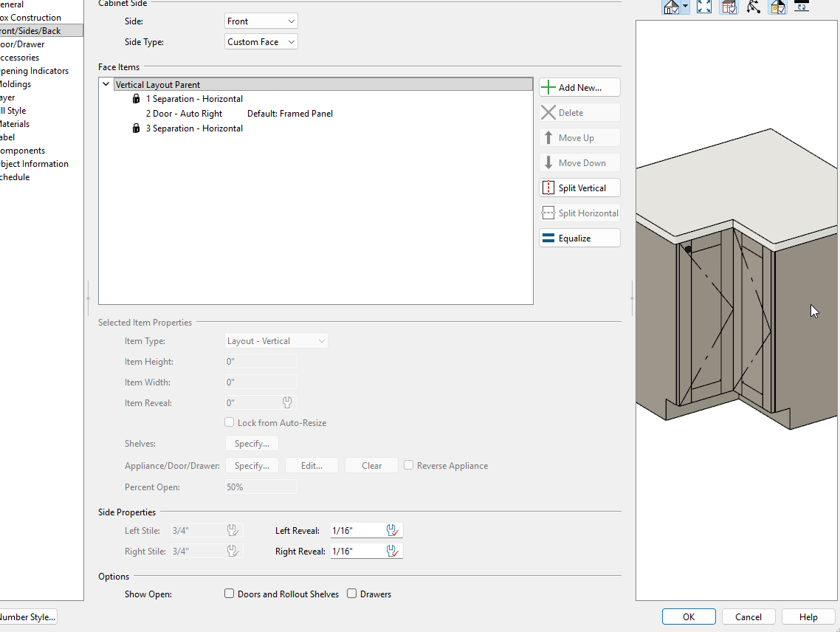Enable Doors and Rollout Shelves checkbox
840x632 pixels.
pos(230,594)
